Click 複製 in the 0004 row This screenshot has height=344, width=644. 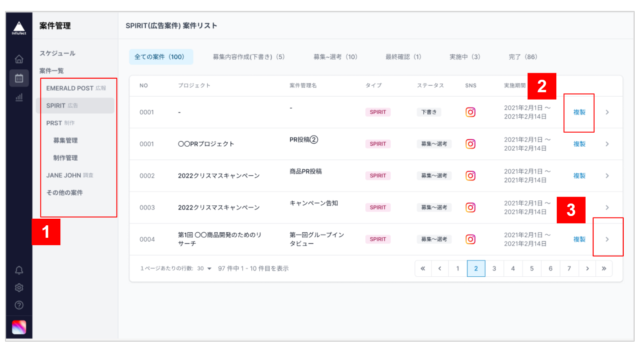(579, 239)
